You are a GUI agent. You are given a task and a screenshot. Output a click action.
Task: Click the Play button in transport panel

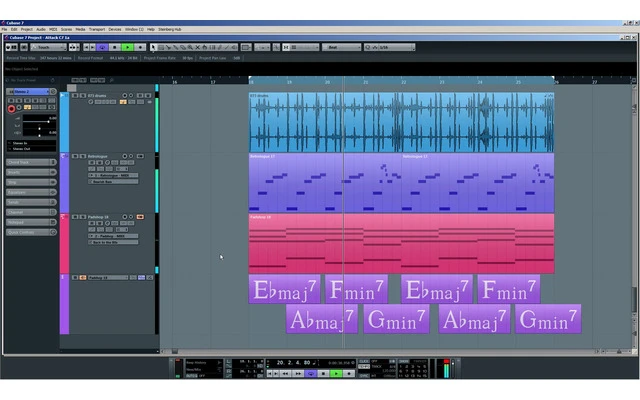[336, 373]
